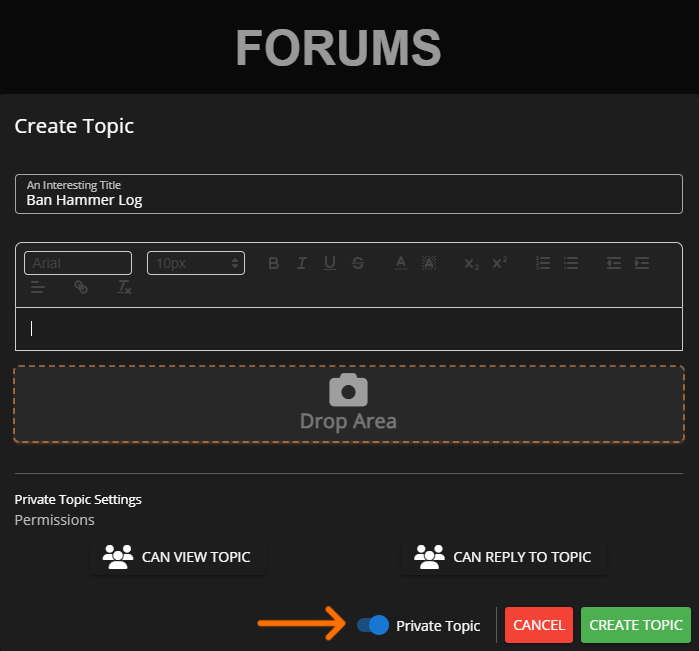Toggle bold formatting in the editor
The height and width of the screenshot is (651, 699).
click(273, 263)
